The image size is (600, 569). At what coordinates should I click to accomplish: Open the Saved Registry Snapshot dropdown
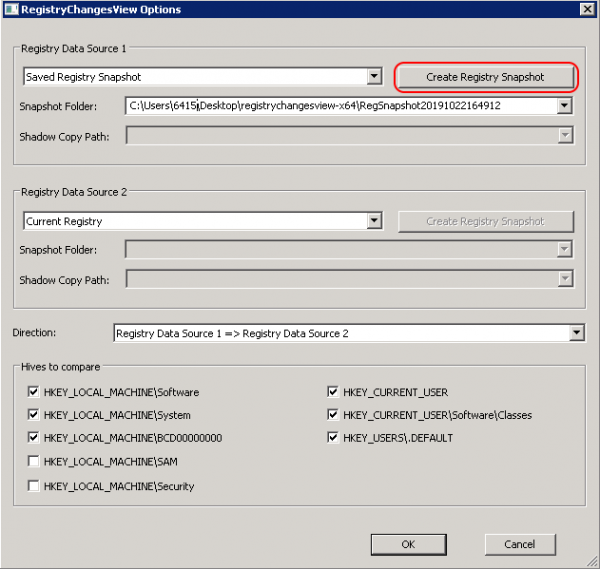click(374, 77)
